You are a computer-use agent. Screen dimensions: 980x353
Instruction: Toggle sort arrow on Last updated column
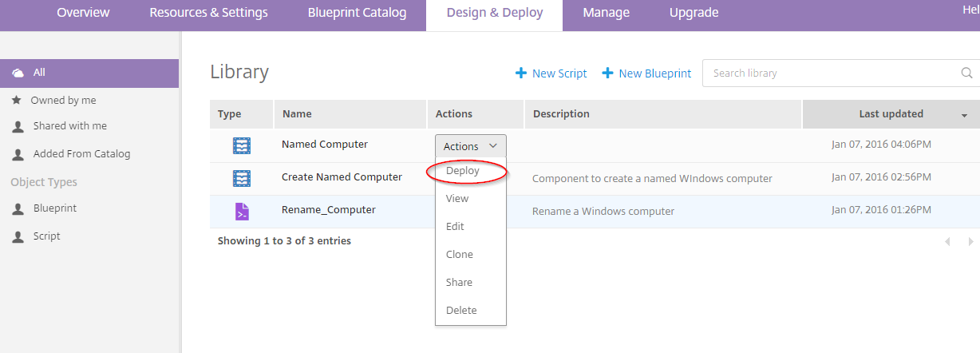point(964,115)
